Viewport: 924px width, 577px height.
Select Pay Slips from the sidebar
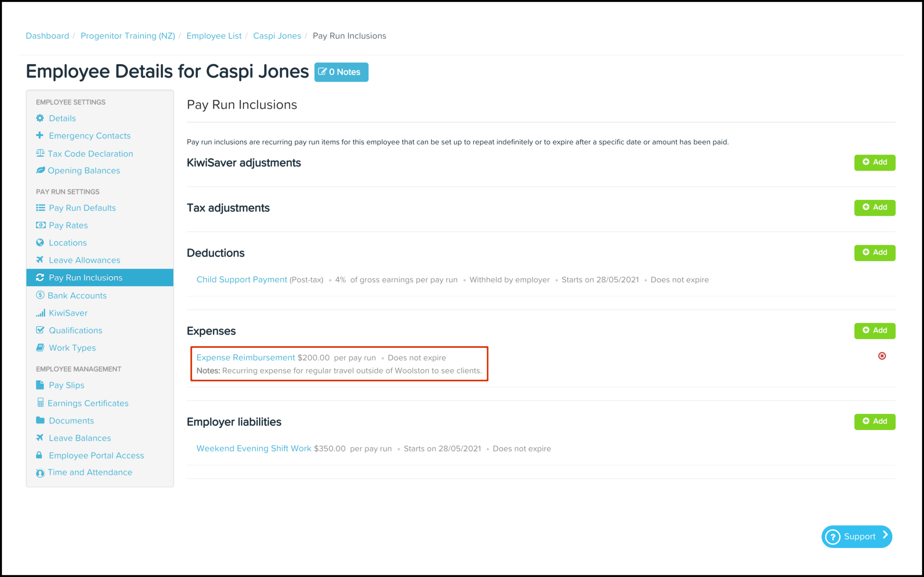(66, 386)
